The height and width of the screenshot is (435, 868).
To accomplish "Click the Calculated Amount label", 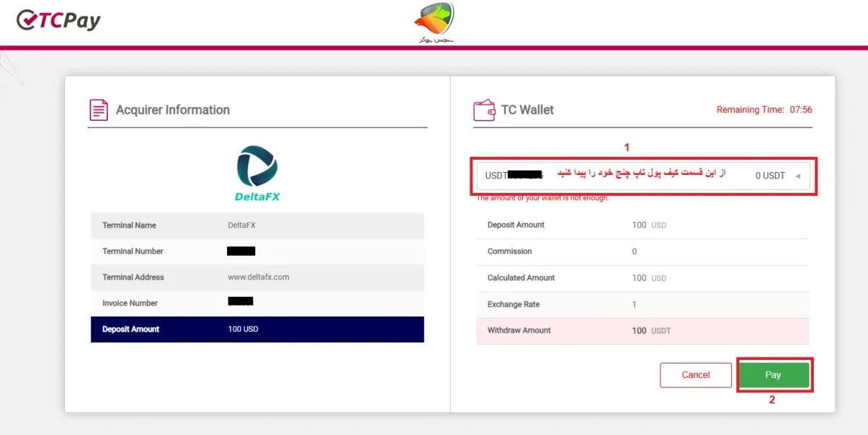I will coord(521,277).
